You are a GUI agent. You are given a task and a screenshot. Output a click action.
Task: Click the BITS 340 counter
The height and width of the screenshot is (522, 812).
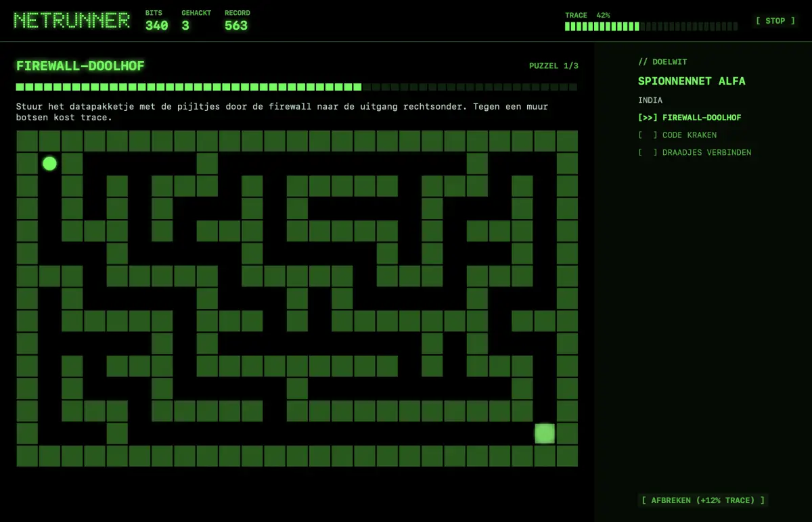click(x=156, y=21)
